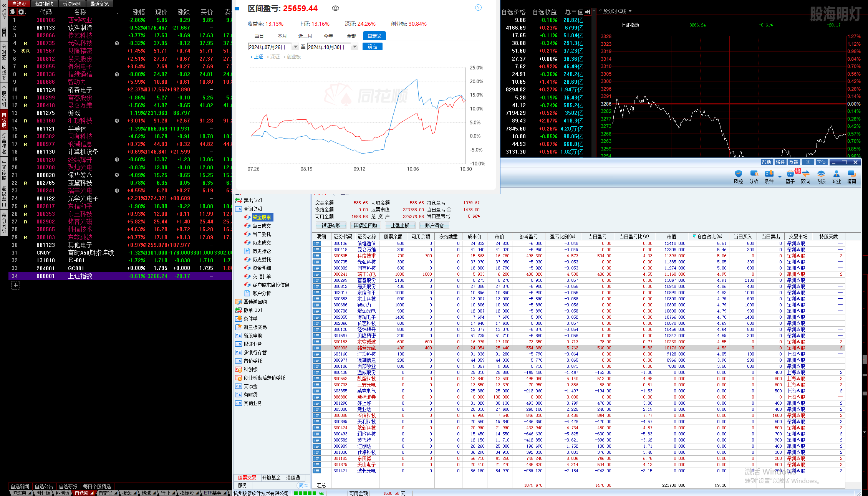Open detail icon for 科信技术 row
The height and width of the screenshot is (496, 868).
[x=317, y=256]
